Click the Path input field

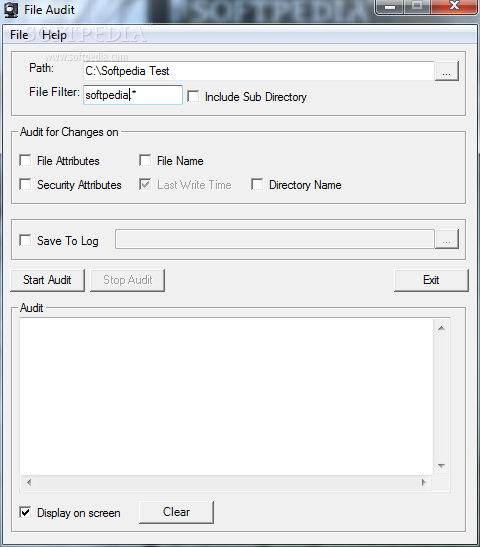258,71
